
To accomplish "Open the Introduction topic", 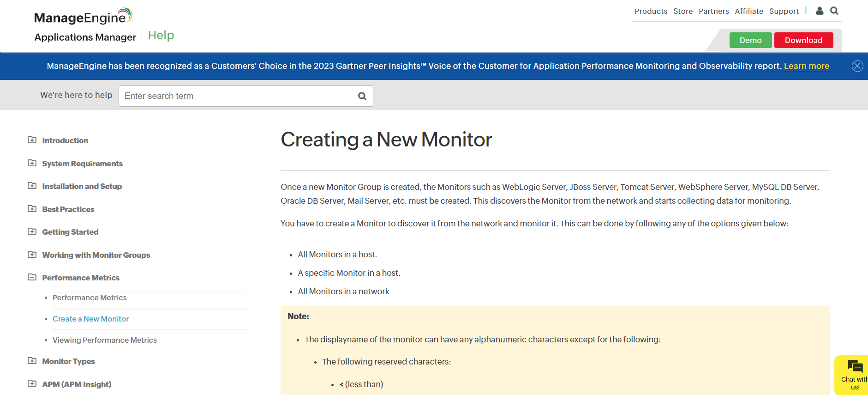I will pos(65,140).
